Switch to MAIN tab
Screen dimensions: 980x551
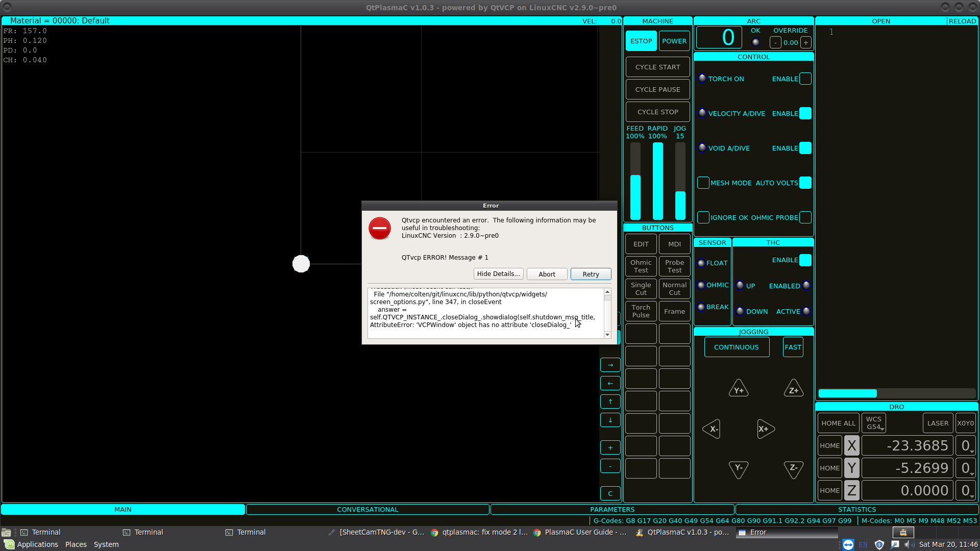click(x=123, y=509)
